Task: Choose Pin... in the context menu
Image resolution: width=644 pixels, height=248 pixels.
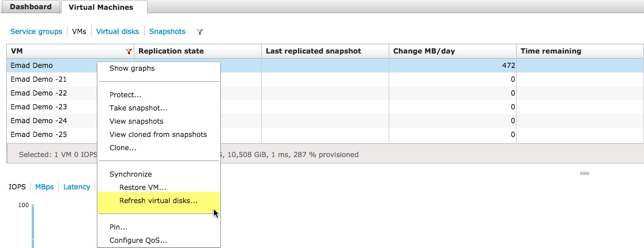Action: (118, 227)
